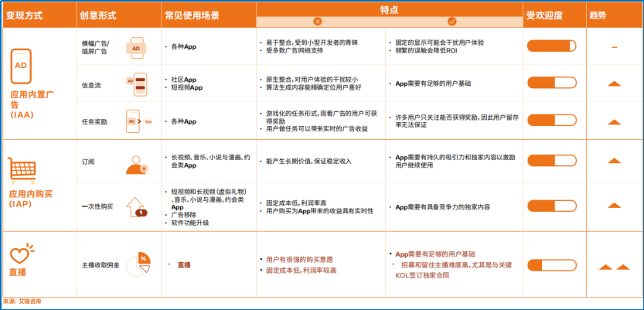644x310 pixels.
Task: Click the pie percent icon beside 主播收取佣金
Action: [137, 264]
